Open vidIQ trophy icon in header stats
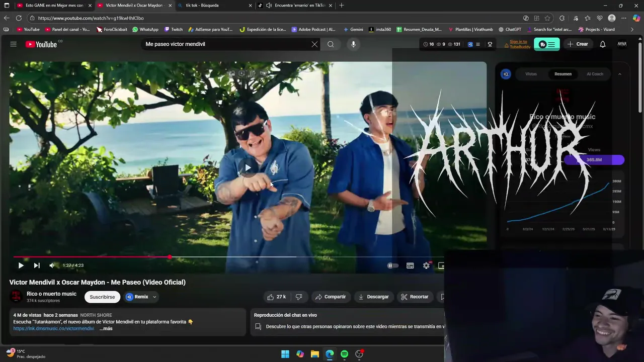The image size is (644, 362). point(490,44)
